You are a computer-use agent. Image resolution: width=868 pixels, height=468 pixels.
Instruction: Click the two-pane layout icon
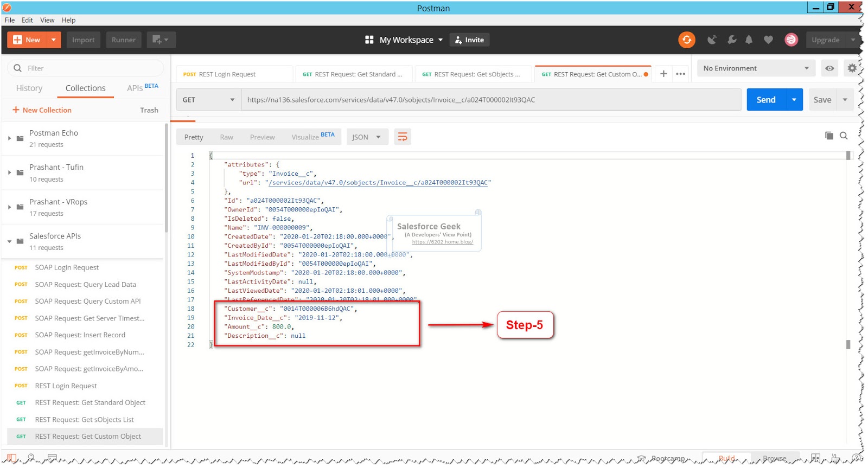(815, 458)
